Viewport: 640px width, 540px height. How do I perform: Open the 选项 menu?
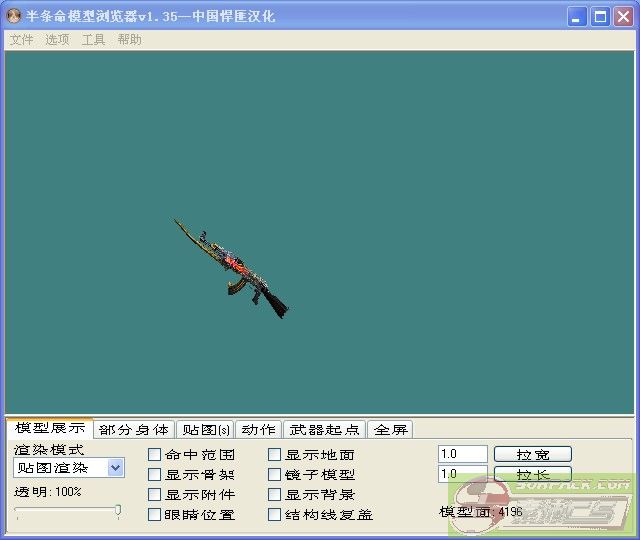[x=57, y=40]
